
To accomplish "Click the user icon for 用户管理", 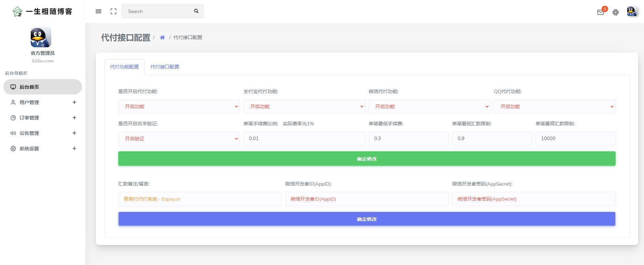I will click(x=13, y=102).
